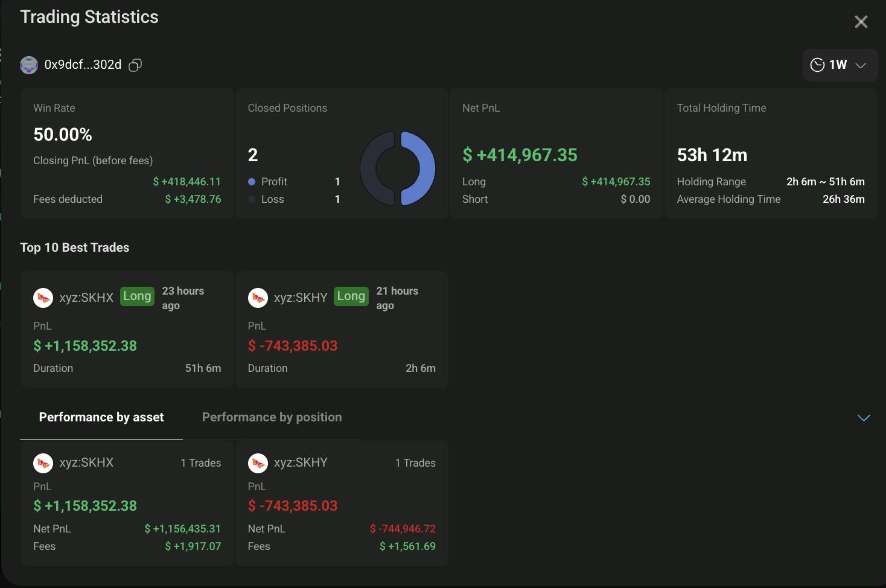This screenshot has height=588, width=886.
Task: Select the Performance by asset tab
Action: click(x=101, y=417)
